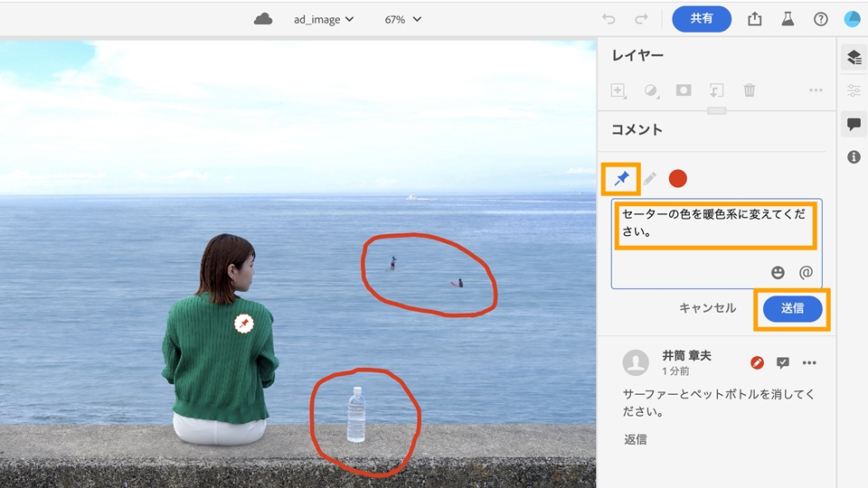Open the layers panel more options menu

coord(816,89)
